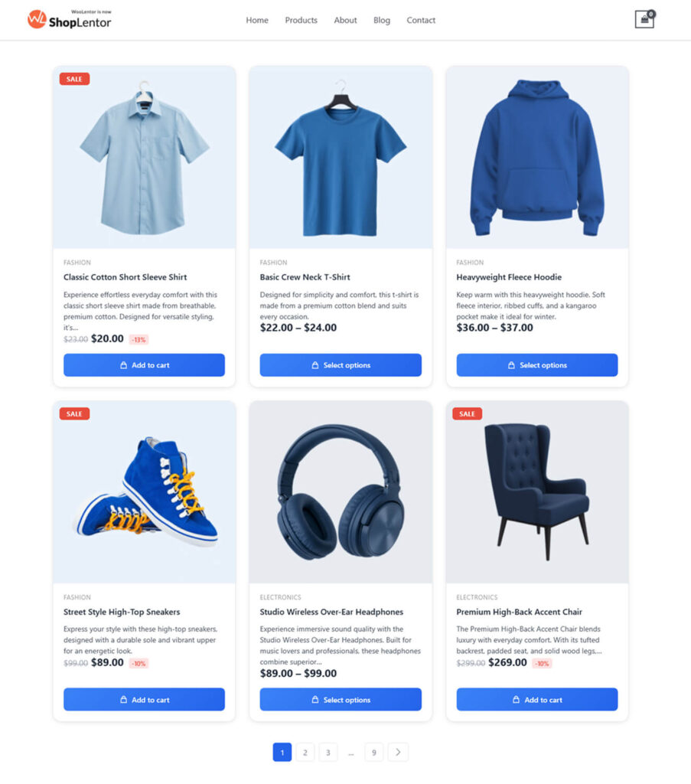Add Premium High-Back Accent Chair to cart
Image resolution: width=691 pixels, height=784 pixels.
coord(537,700)
